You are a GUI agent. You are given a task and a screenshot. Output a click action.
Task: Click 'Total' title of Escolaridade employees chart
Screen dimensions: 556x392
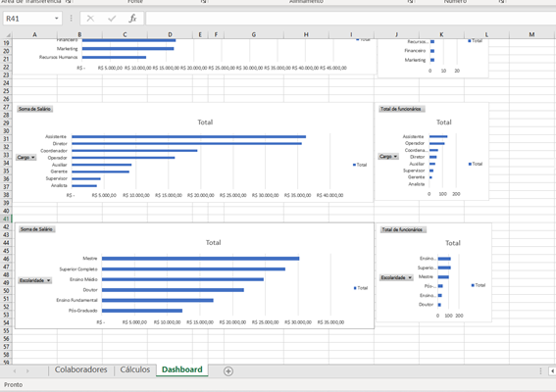click(453, 243)
